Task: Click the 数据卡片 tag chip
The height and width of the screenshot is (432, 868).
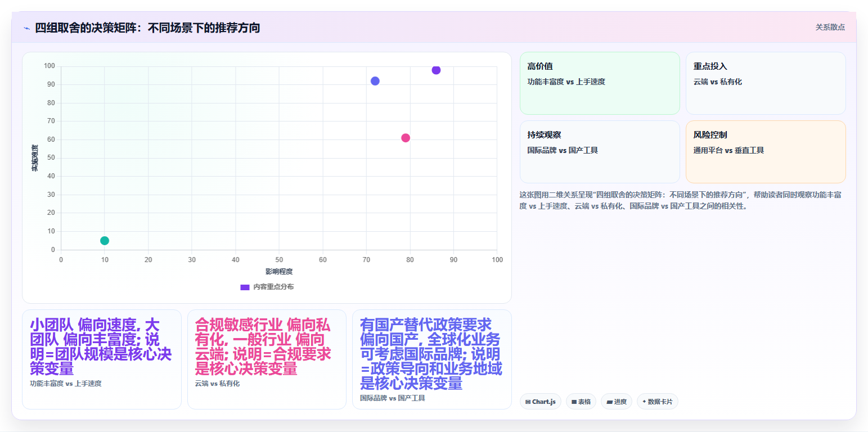Action: 658,402
